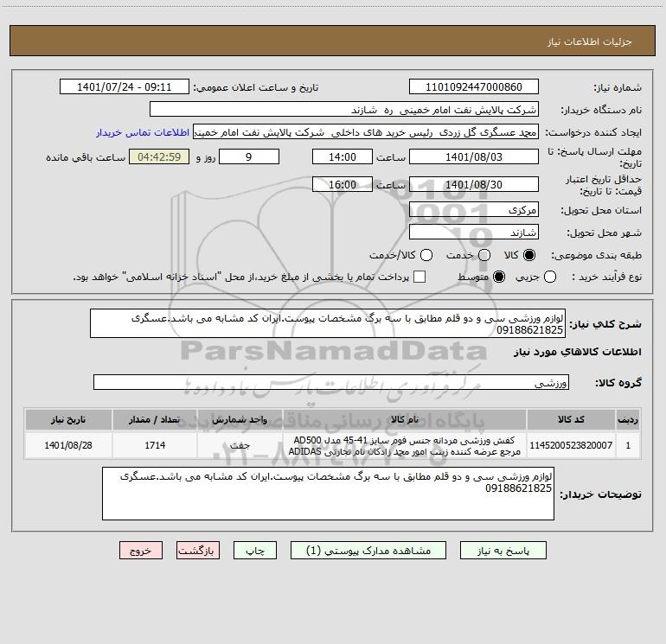Click the شرح کلی نیاز text box

328,323
